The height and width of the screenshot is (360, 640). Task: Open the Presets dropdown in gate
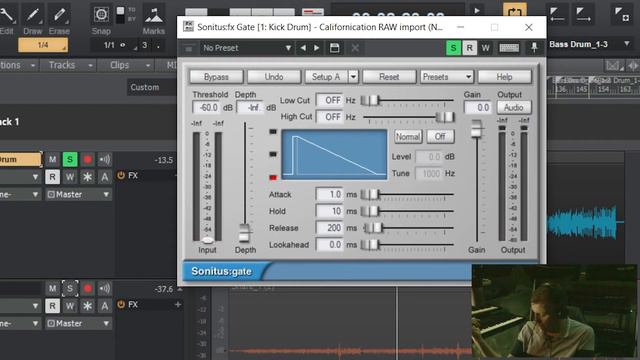[447, 77]
